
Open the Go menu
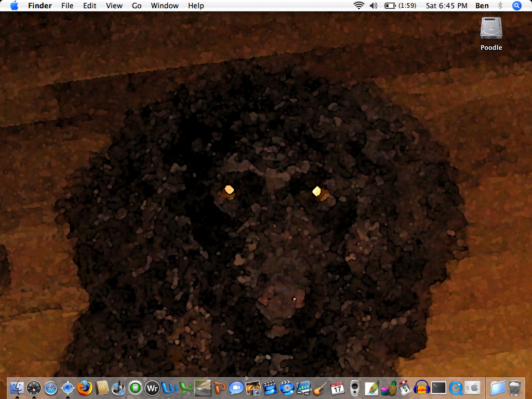coord(137,6)
